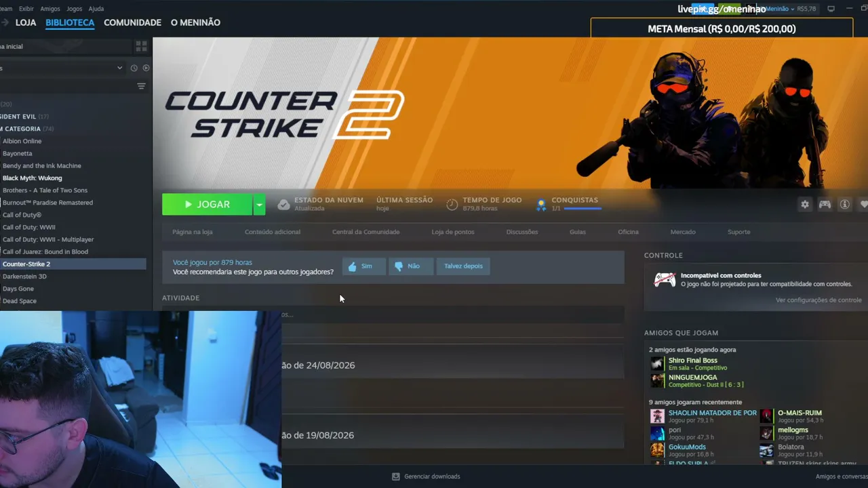Click Não thumbs-down button
The width and height of the screenshot is (868, 488).
pyautogui.click(x=411, y=266)
